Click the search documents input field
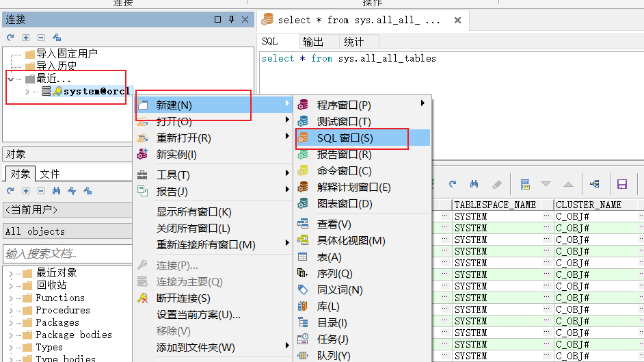The image size is (644, 362). pos(68,253)
